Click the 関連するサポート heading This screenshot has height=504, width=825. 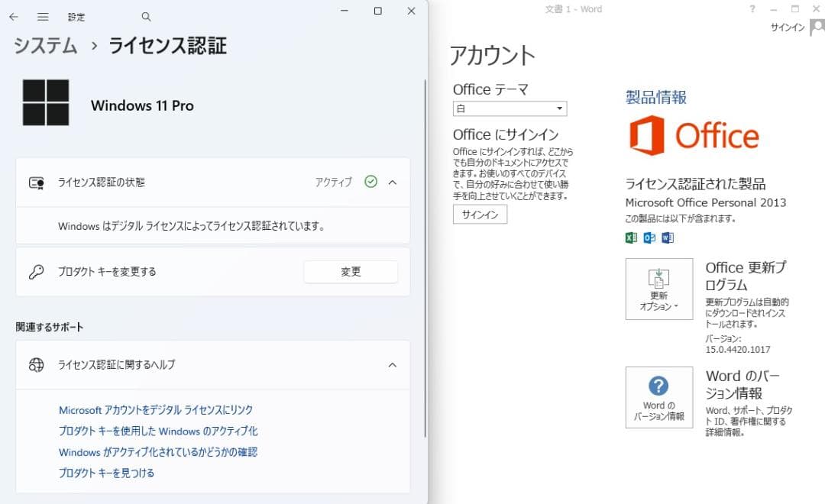(50, 328)
